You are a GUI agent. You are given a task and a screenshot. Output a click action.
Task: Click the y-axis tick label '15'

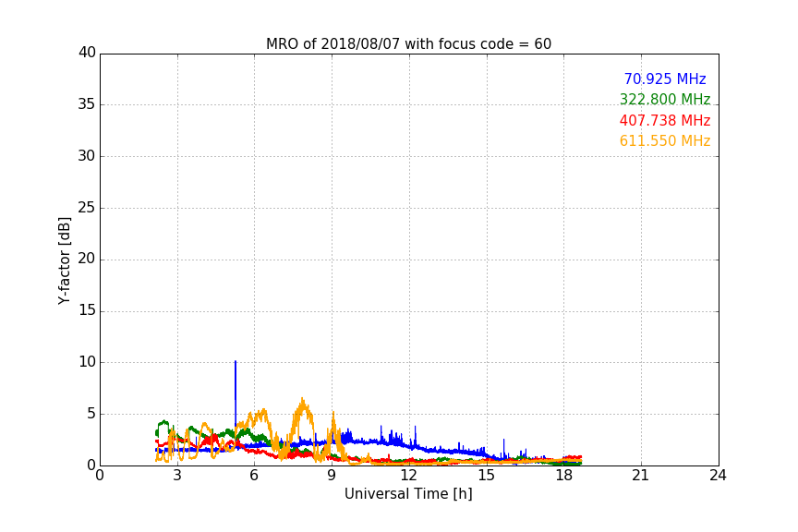click(x=87, y=310)
